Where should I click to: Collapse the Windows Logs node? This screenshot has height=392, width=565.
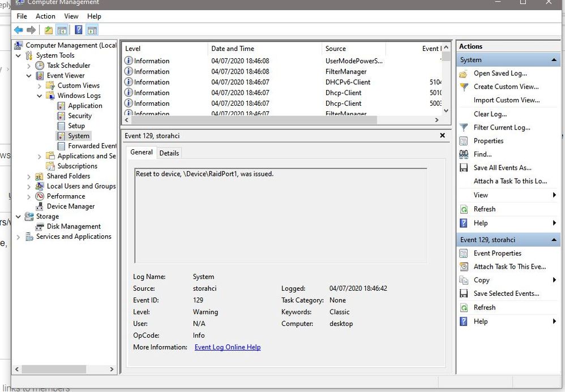pyautogui.click(x=40, y=96)
